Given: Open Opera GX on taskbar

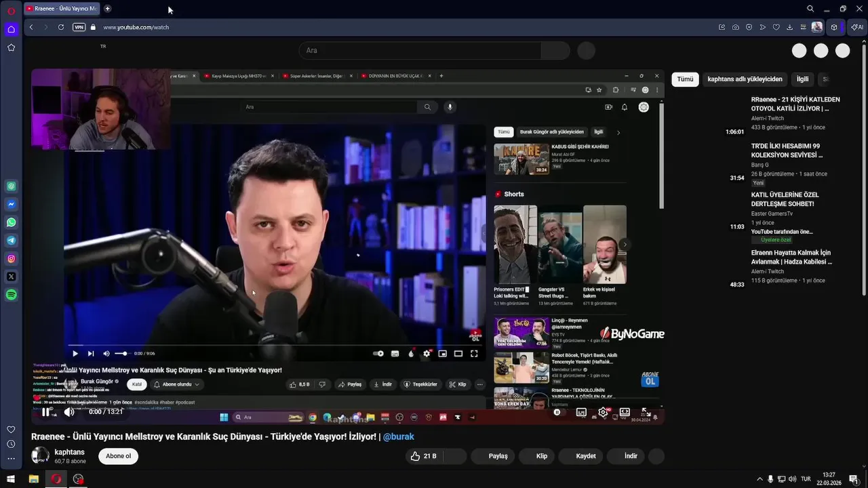Looking at the screenshot, I should [x=56, y=479].
